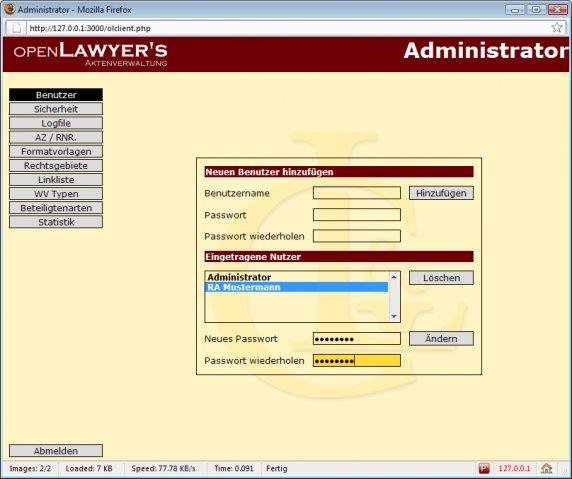572x479 pixels.
Task: Click the page icon beside the URL
Action: pos(16,28)
